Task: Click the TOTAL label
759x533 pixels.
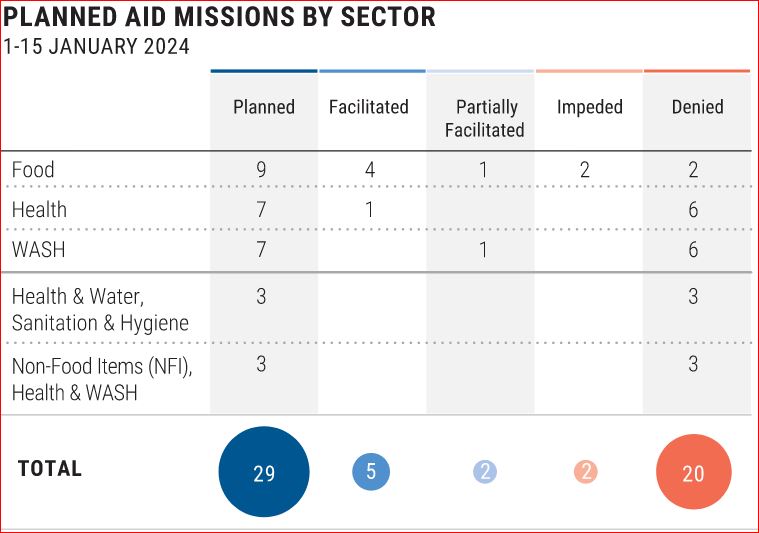Action: coord(50,469)
